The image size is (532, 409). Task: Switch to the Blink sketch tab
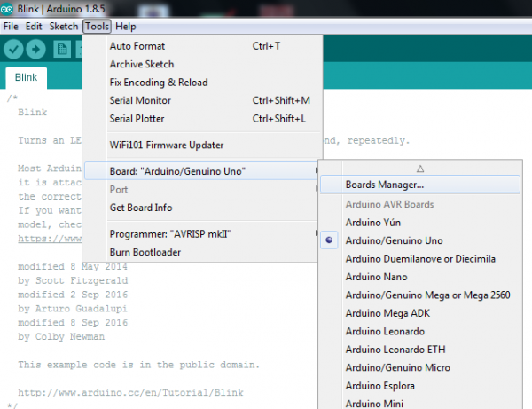point(26,77)
